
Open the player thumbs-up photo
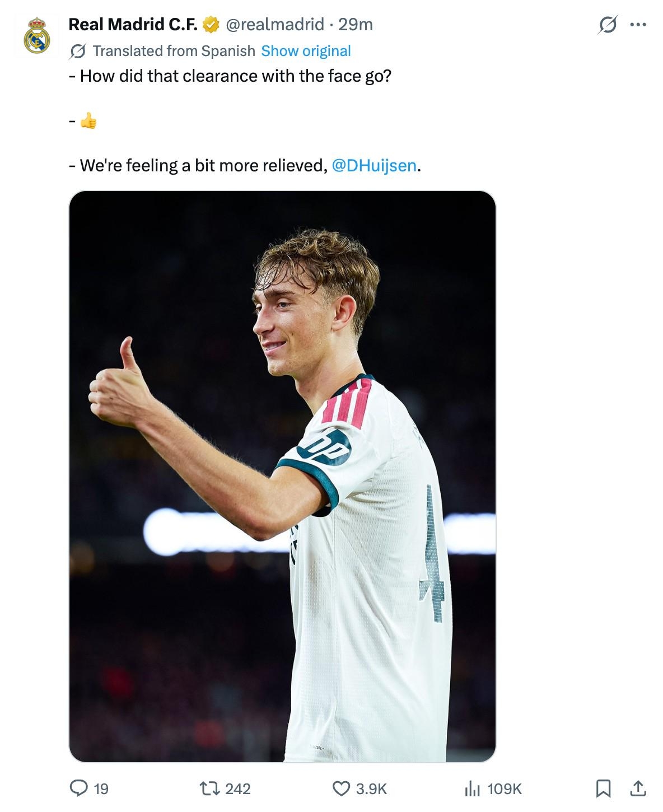click(x=282, y=477)
